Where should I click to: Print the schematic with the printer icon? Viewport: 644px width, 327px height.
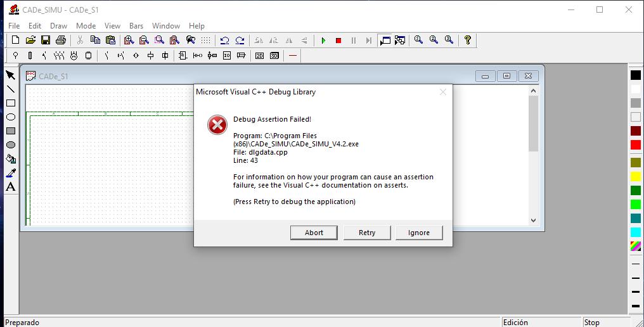pos(61,40)
